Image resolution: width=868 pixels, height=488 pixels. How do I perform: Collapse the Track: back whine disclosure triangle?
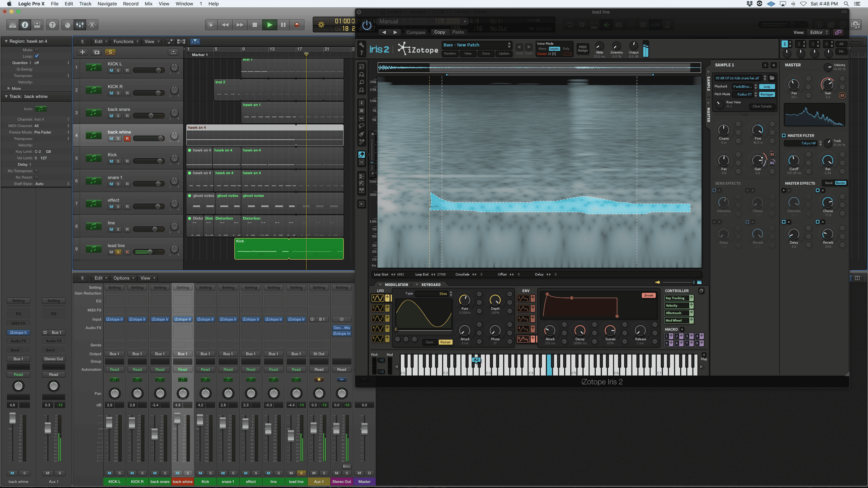point(6,97)
